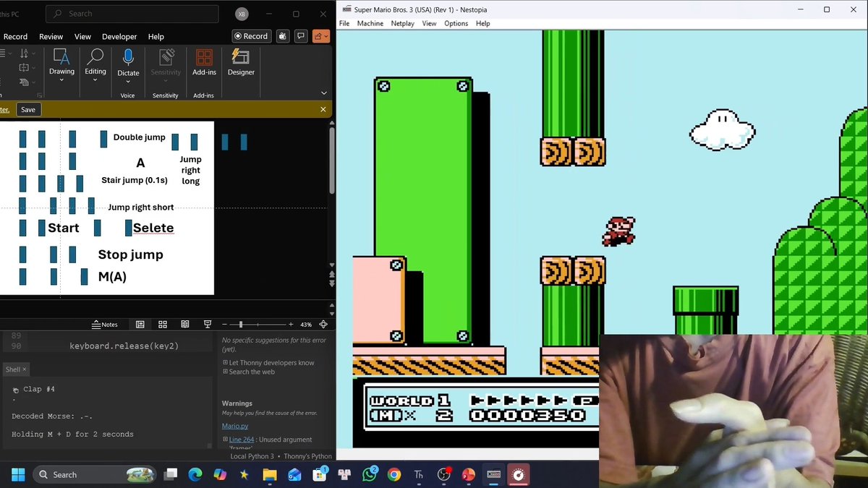Click zoom out minus in PowerPoint

pos(225,325)
